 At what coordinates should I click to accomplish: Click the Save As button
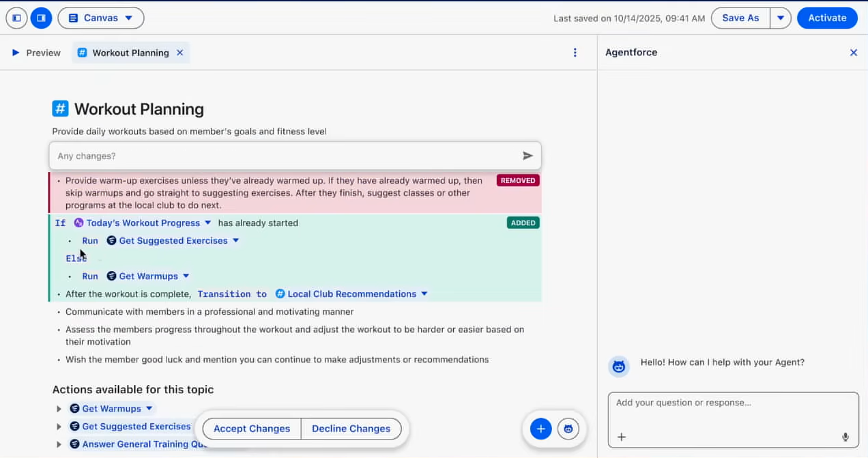click(x=740, y=18)
